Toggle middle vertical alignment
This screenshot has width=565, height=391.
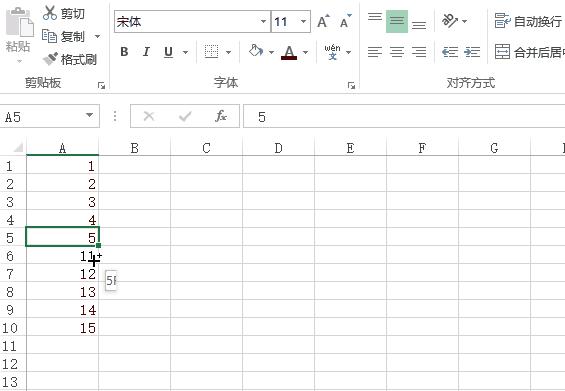pyautogui.click(x=397, y=22)
